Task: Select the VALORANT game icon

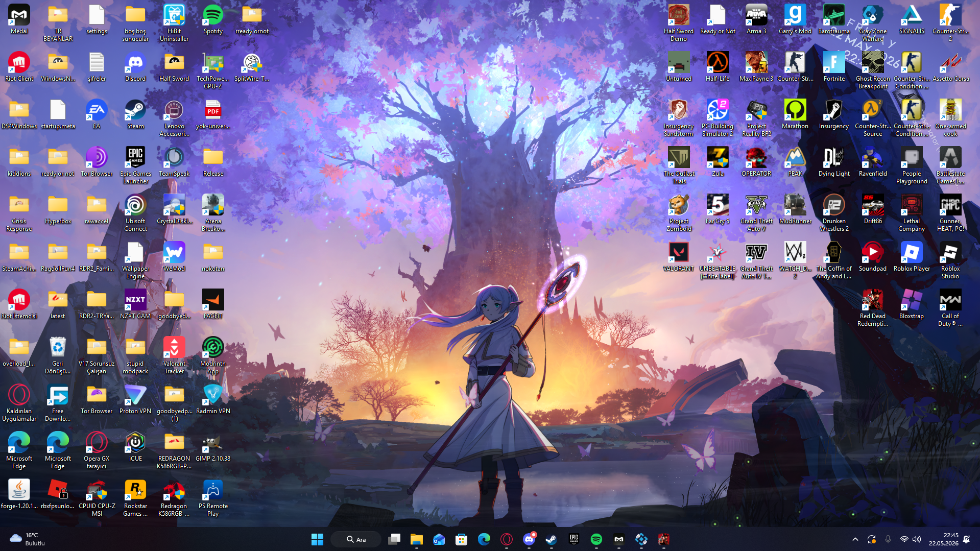Action: [679, 257]
